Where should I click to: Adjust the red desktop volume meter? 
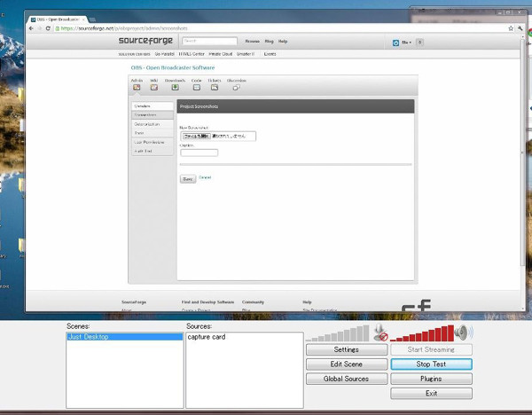tap(422, 333)
